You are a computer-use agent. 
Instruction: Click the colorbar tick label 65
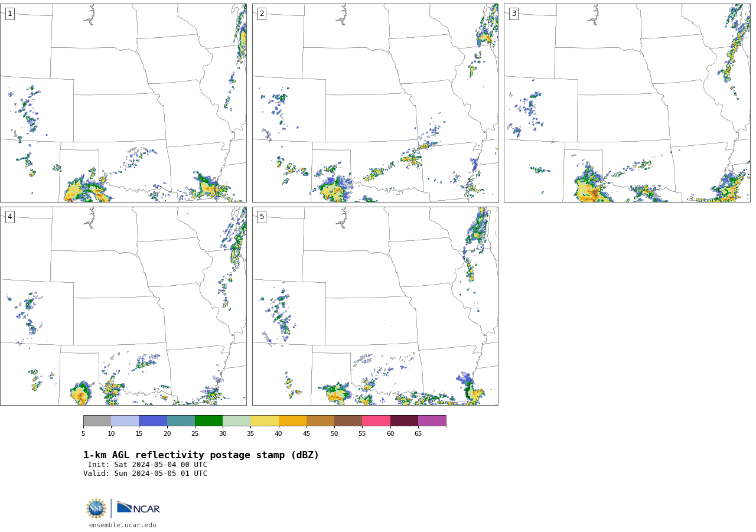pyautogui.click(x=418, y=434)
